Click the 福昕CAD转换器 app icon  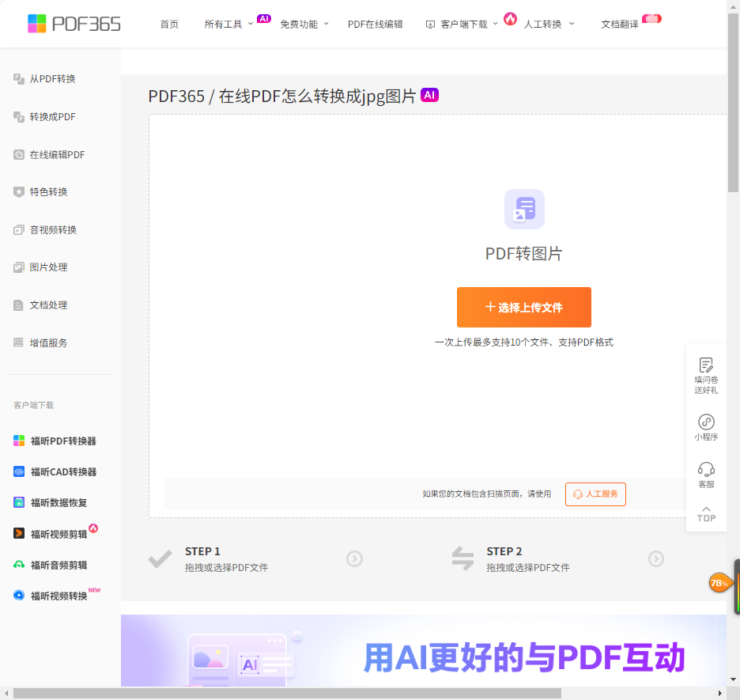point(19,471)
